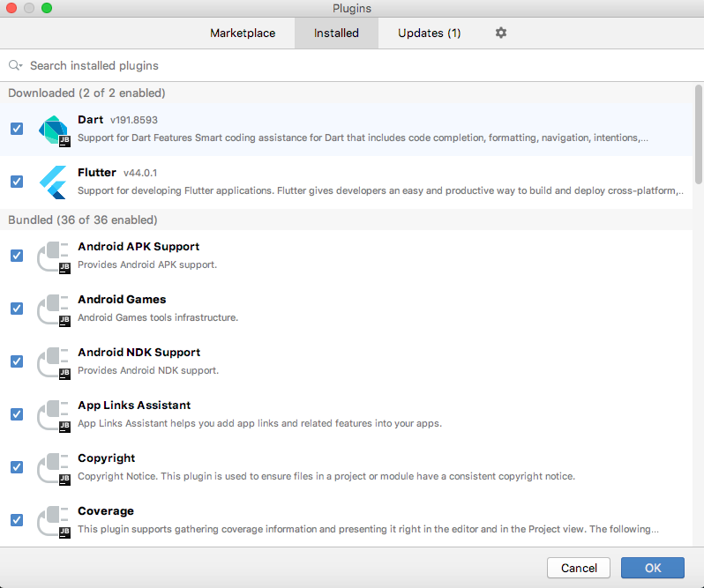The width and height of the screenshot is (704, 588).
Task: Select the Dart plugin name
Action: tap(90, 120)
